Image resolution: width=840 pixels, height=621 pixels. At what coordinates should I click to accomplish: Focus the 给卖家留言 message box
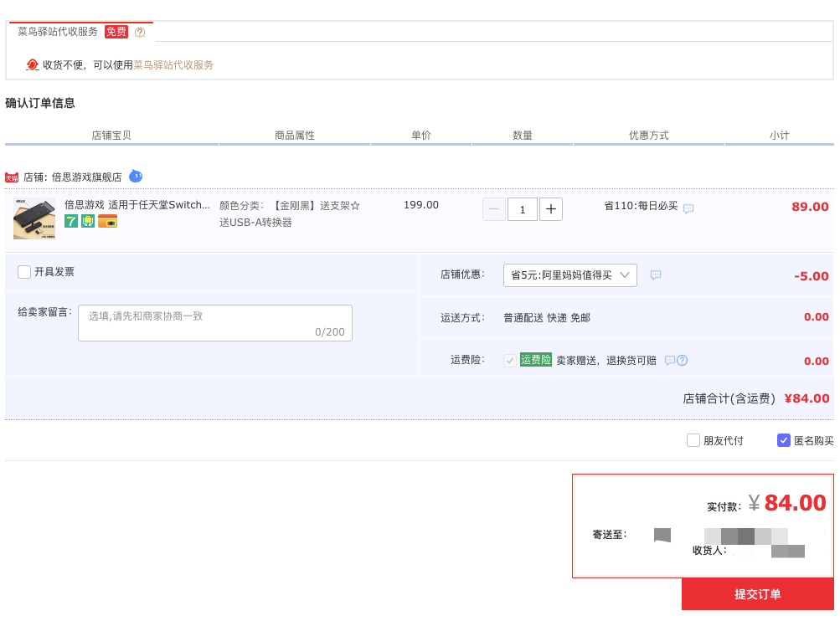click(x=215, y=323)
